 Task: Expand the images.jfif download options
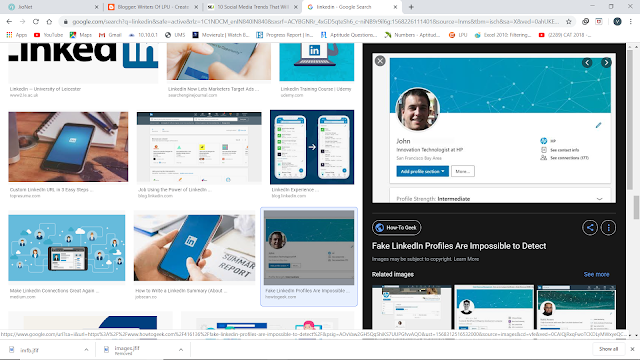(181, 350)
